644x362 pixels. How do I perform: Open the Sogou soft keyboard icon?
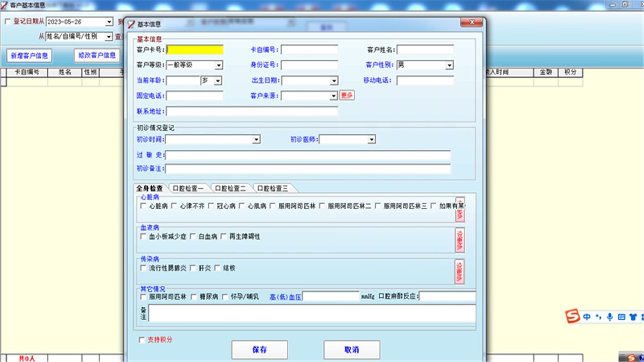[x=621, y=317]
